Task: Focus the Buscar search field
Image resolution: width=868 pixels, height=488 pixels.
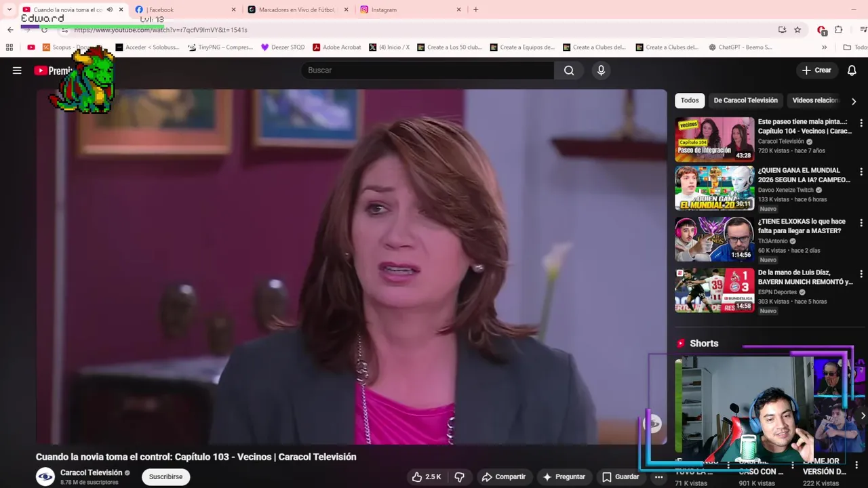Action: click(427, 70)
